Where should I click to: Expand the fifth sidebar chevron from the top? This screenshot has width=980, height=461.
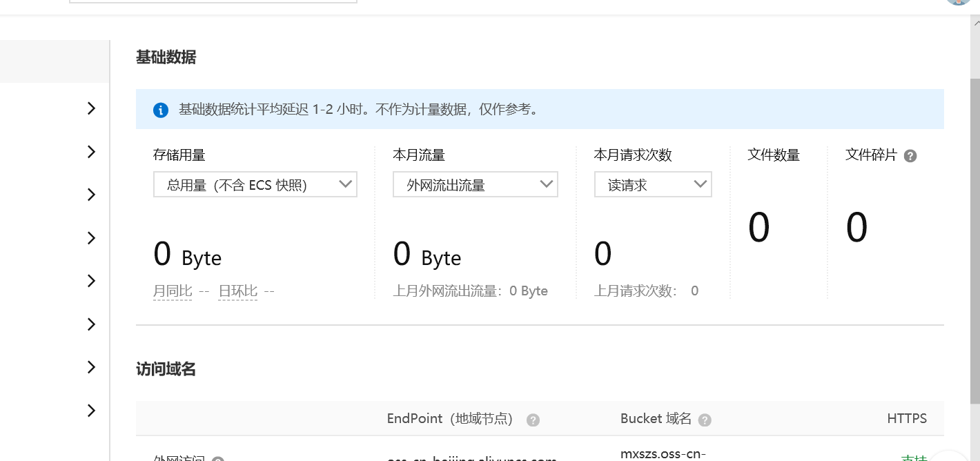click(91, 281)
